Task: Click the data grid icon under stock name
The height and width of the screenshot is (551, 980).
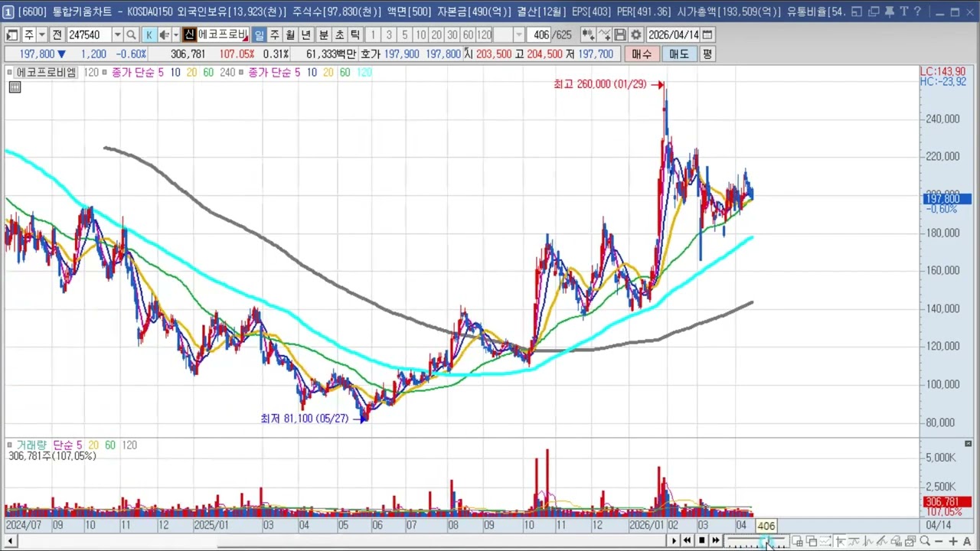Action: coord(15,87)
